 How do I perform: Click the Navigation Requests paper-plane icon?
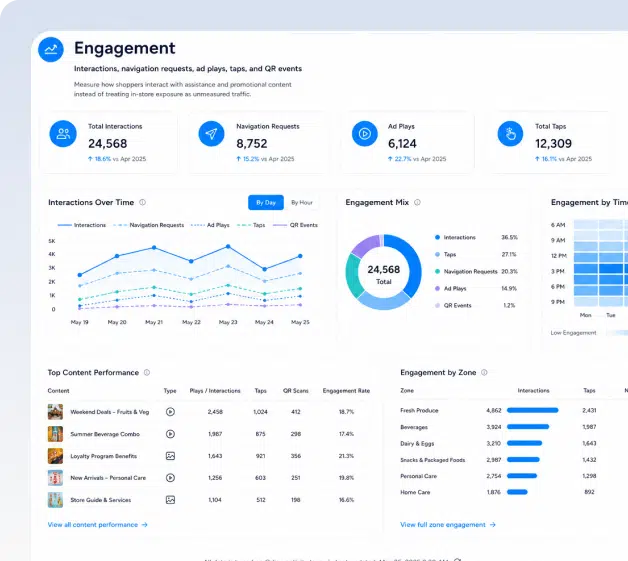coord(211,134)
